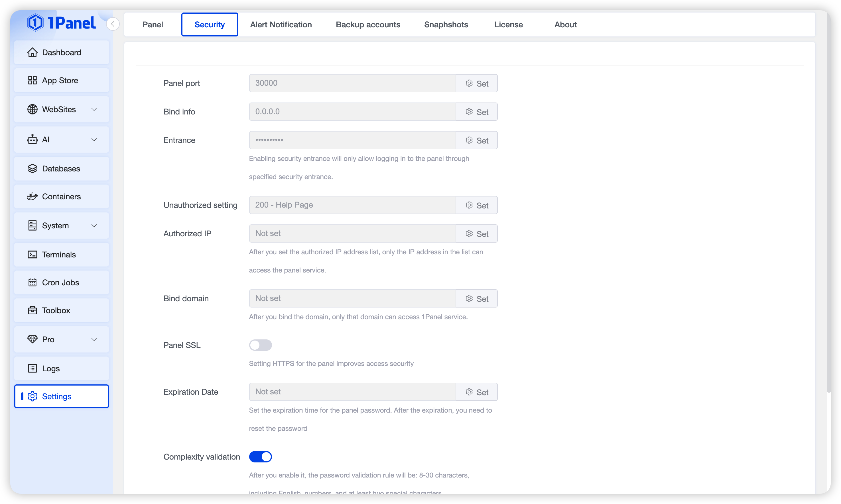This screenshot has height=504, width=841.
Task: Enable the Panel SSL switch
Action: 260,345
